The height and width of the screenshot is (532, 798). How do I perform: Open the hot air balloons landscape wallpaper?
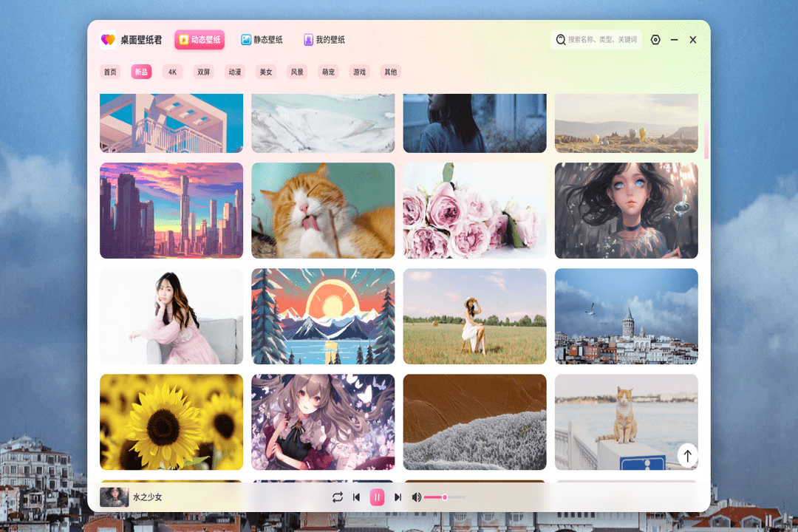627,123
